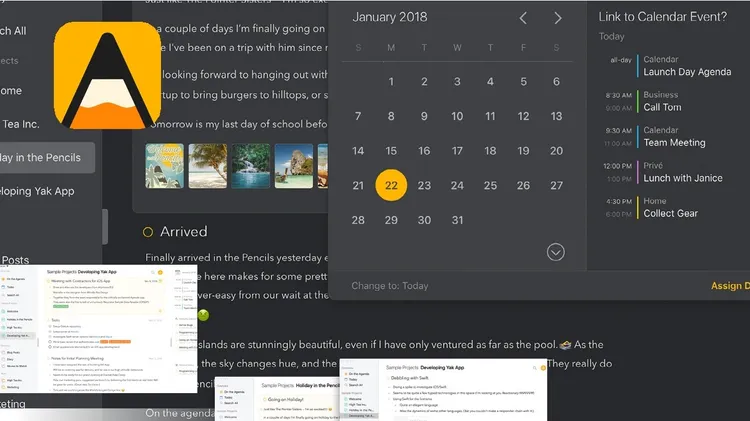Click the large Agenda app logo icon
Screen dimensions: 750x421
tap(108, 75)
